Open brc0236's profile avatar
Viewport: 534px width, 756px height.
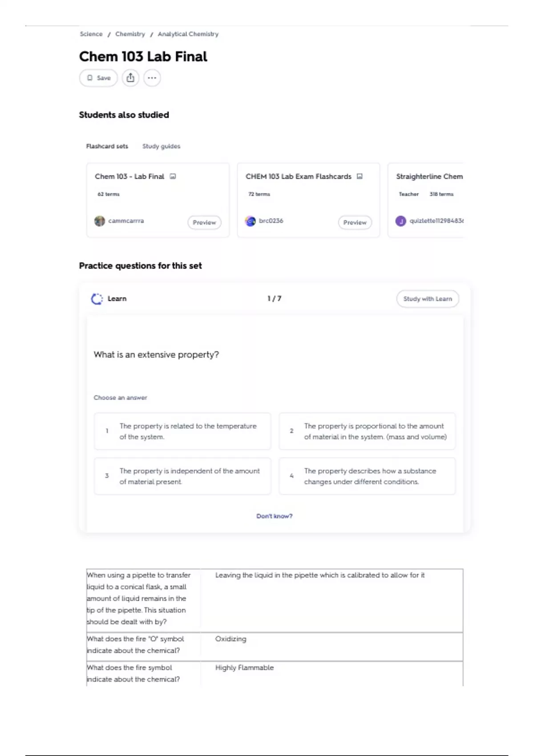pyautogui.click(x=251, y=221)
